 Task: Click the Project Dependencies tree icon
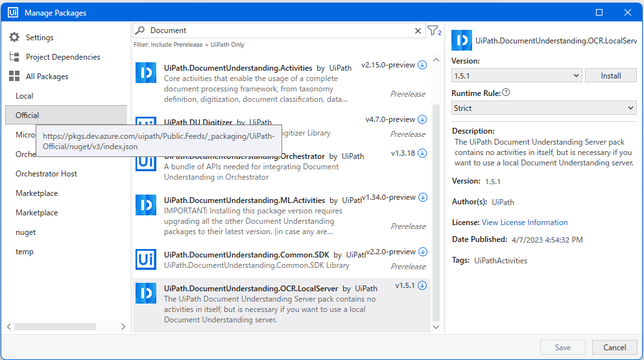[14, 56]
